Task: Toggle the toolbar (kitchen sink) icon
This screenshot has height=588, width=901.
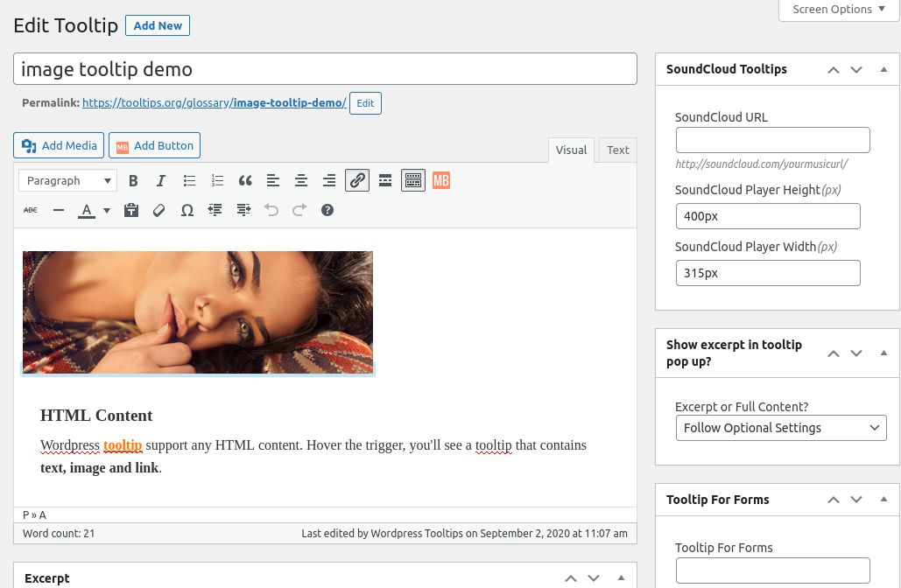Action: pyautogui.click(x=413, y=180)
